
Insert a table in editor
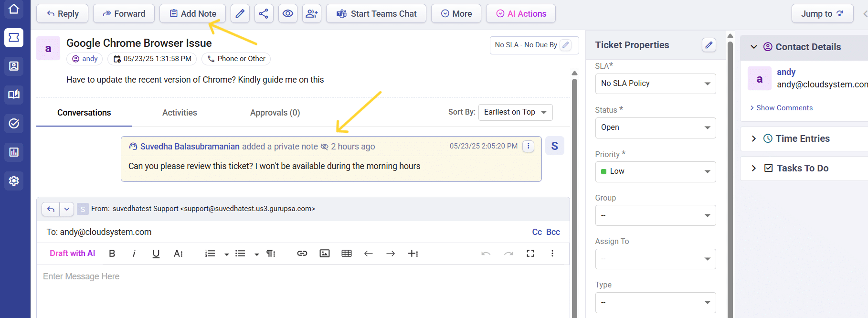[x=347, y=254]
